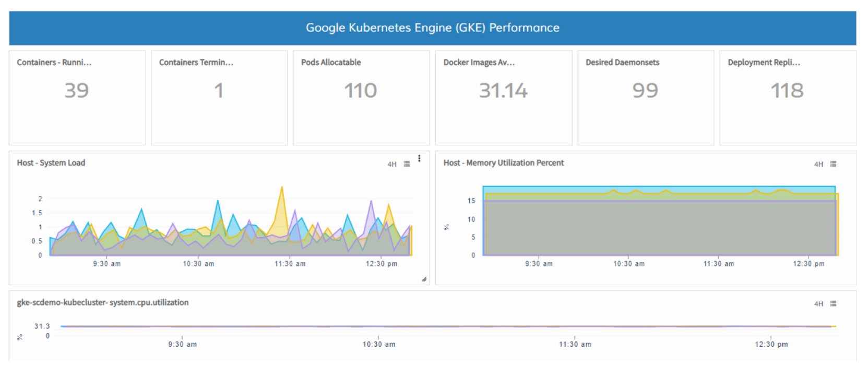
Task: Change 4H time range in system.cpu.utilization panel
Action: pos(818,304)
